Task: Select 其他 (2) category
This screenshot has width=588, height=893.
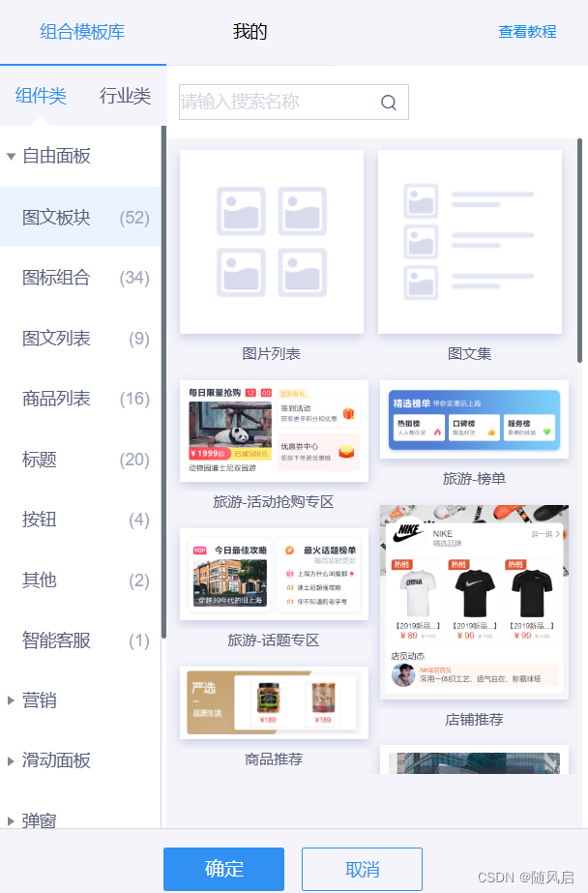Action: pyautogui.click(x=80, y=580)
